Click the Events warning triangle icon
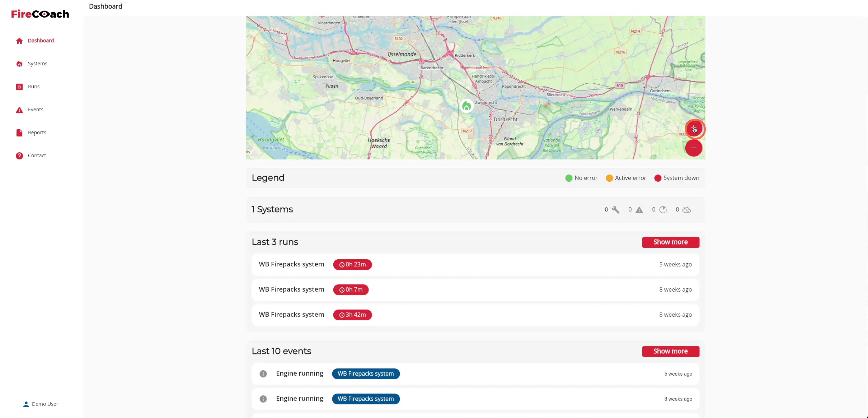Image resolution: width=868 pixels, height=418 pixels. tap(19, 110)
